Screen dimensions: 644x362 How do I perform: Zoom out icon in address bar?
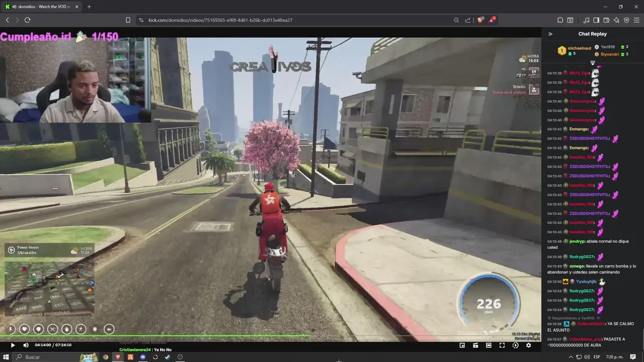pyautogui.click(x=456, y=20)
